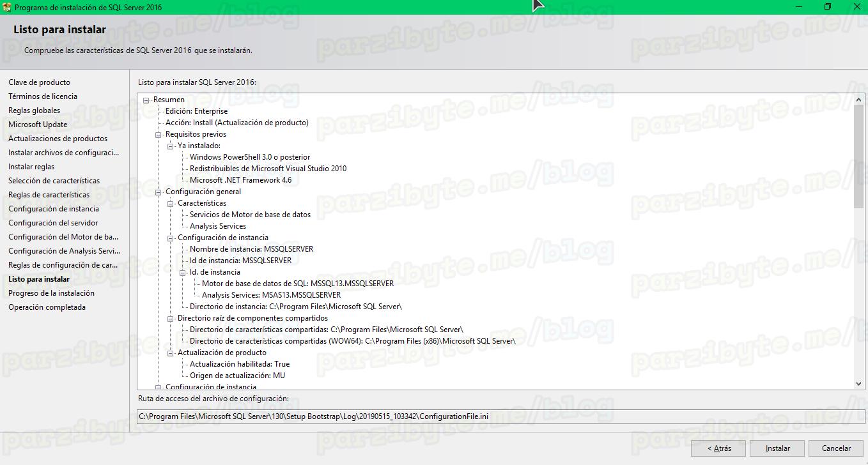Image resolution: width=868 pixels, height=465 pixels.
Task: Select Microsoft .NET Framework 4.6 row
Action: (240, 180)
